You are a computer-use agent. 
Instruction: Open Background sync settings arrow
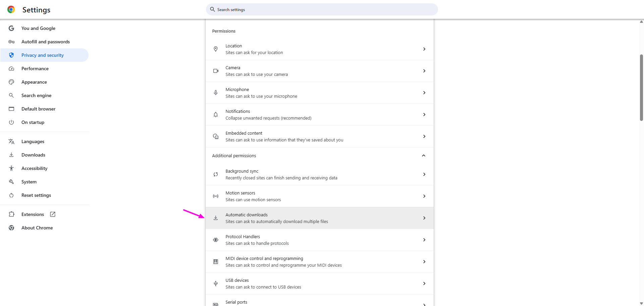click(424, 174)
